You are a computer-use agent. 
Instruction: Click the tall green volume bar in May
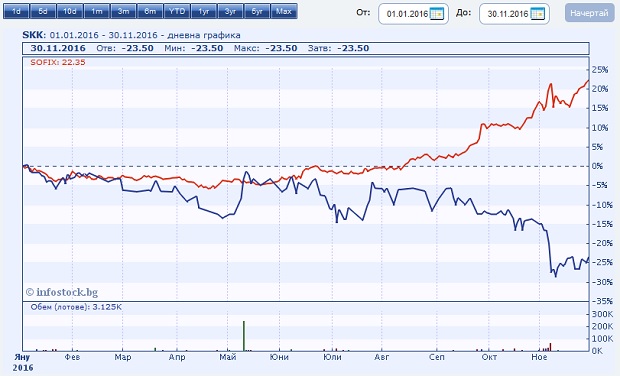click(x=244, y=336)
